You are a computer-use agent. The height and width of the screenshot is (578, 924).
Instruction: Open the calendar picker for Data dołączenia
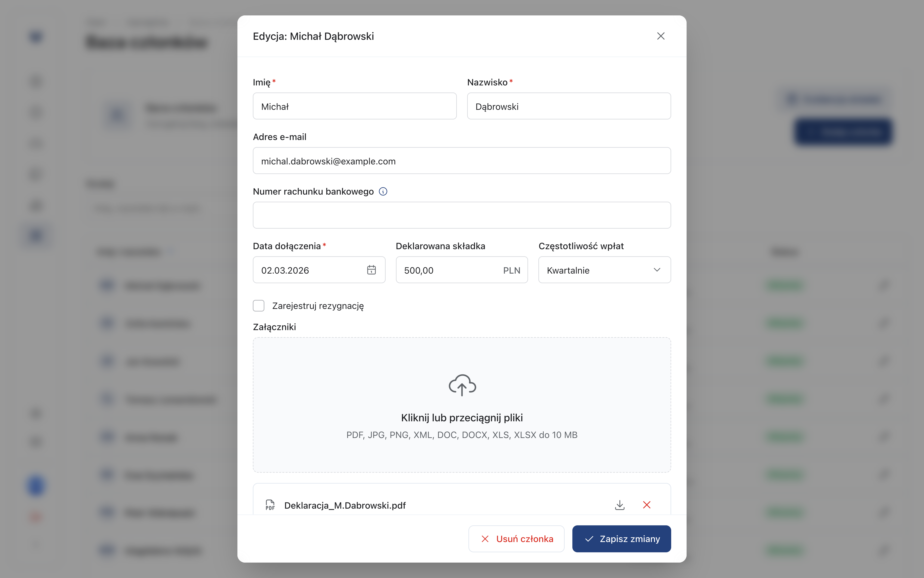pos(371,270)
